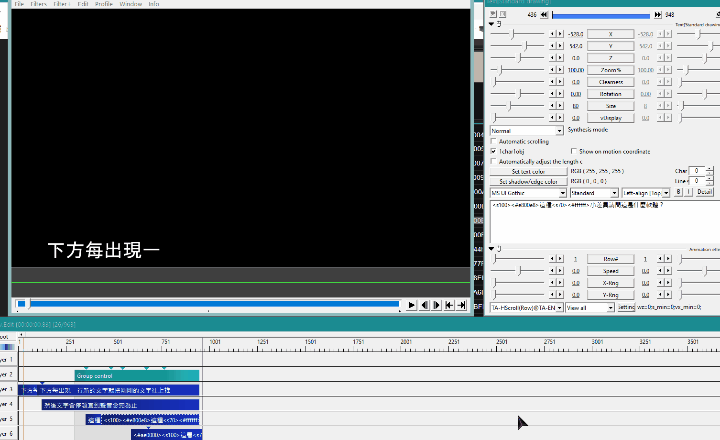Increase X value with right arrow
The height and width of the screenshot is (440, 720).
[560, 34]
